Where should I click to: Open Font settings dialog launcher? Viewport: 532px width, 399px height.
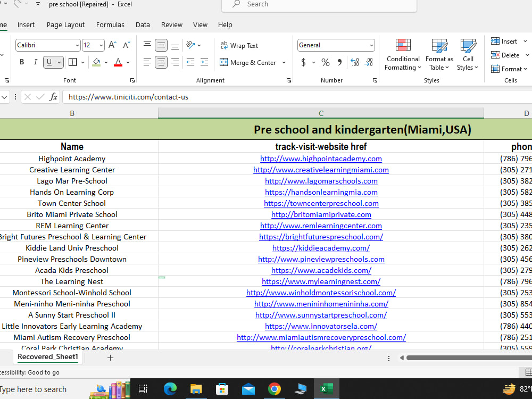coord(132,80)
